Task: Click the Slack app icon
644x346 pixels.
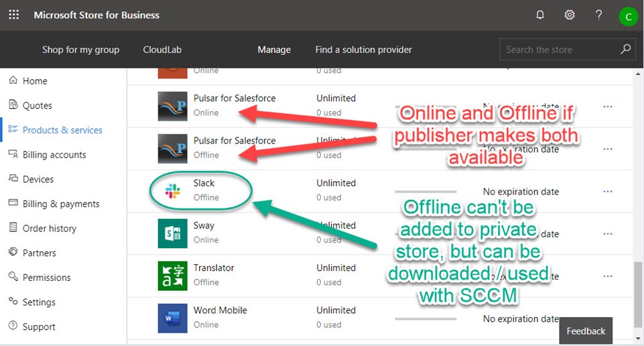Action: click(x=172, y=191)
